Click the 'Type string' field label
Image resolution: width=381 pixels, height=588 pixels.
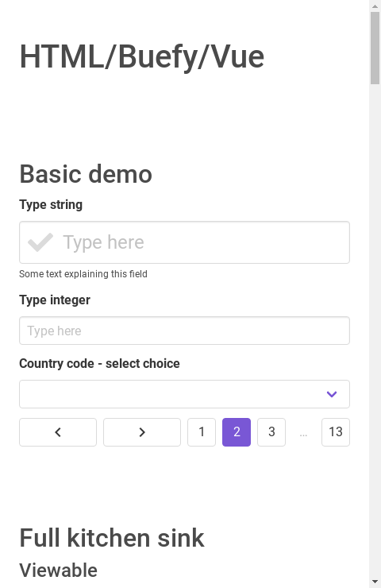pyautogui.click(x=51, y=205)
